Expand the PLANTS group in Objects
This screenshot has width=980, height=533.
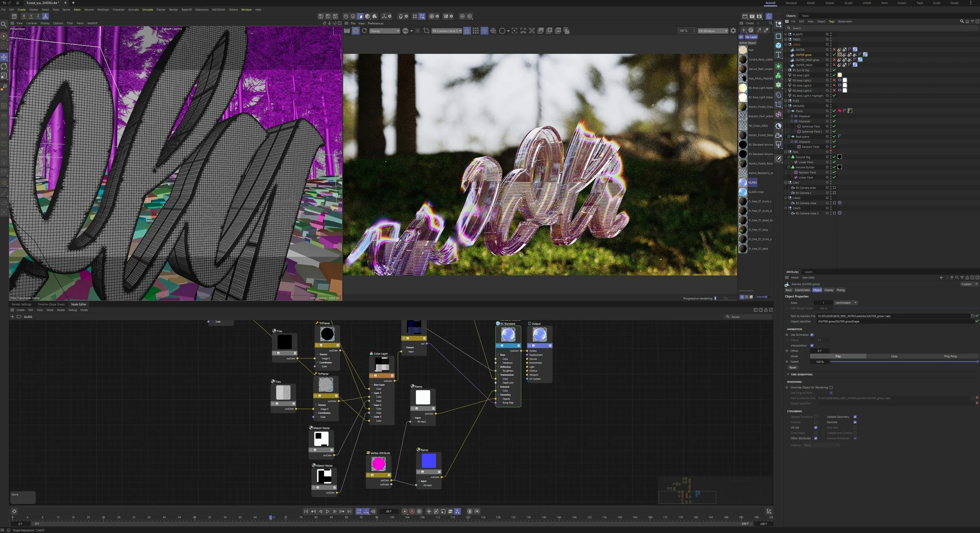(786, 35)
